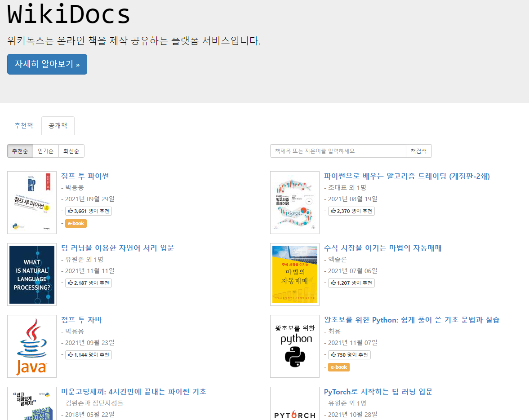Open 미운코딩새끼 4시간만에 끝내는 파이썬 기초

coord(133,392)
